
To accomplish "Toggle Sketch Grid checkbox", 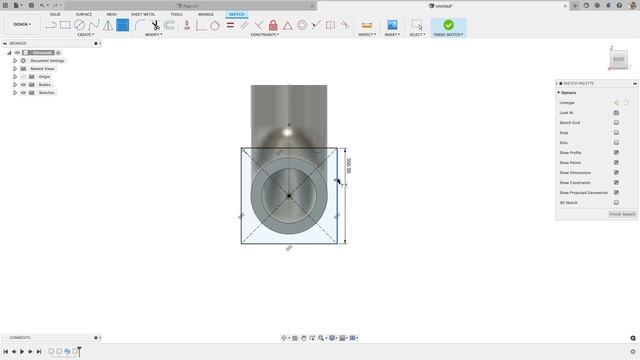I will 616,122.
